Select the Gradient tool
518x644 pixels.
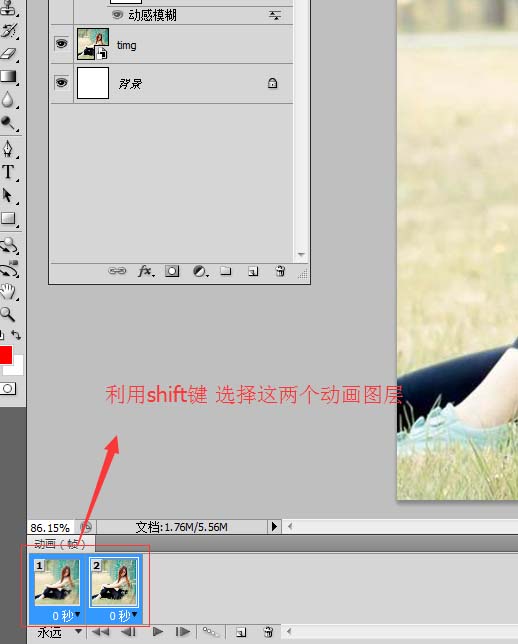8,76
